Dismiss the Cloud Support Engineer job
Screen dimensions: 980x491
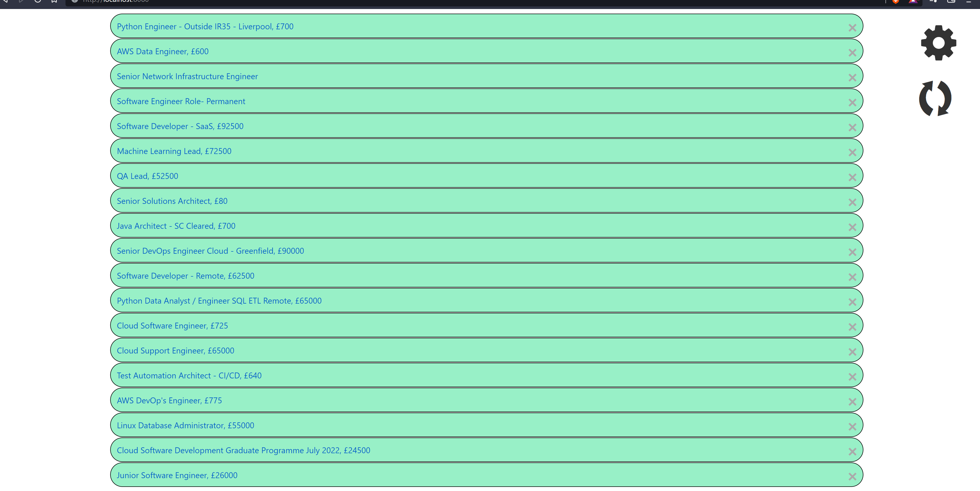[852, 352]
